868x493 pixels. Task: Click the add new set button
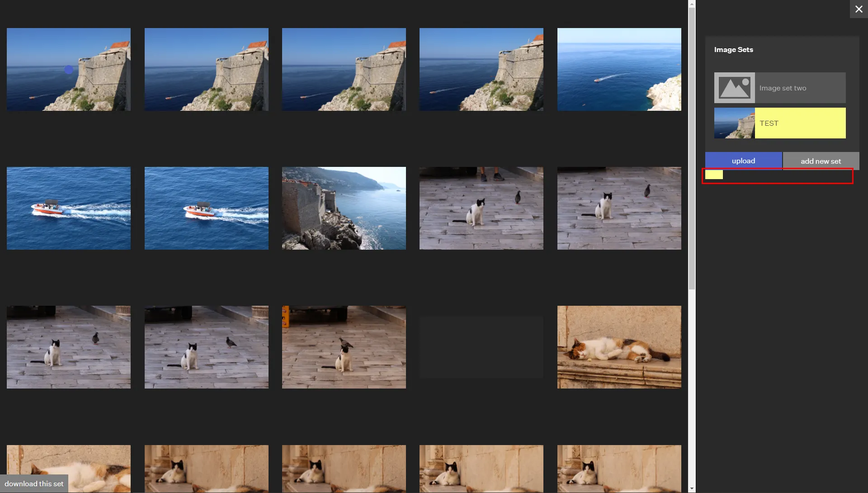821,161
